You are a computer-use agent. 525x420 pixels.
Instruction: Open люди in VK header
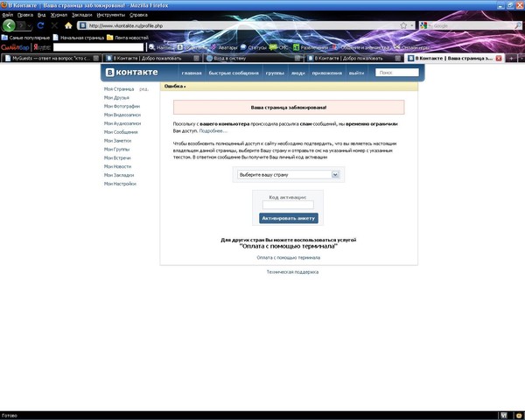click(x=298, y=73)
